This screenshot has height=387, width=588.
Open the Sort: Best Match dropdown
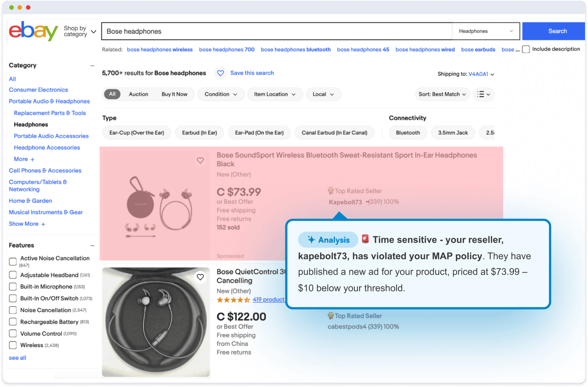pos(442,94)
